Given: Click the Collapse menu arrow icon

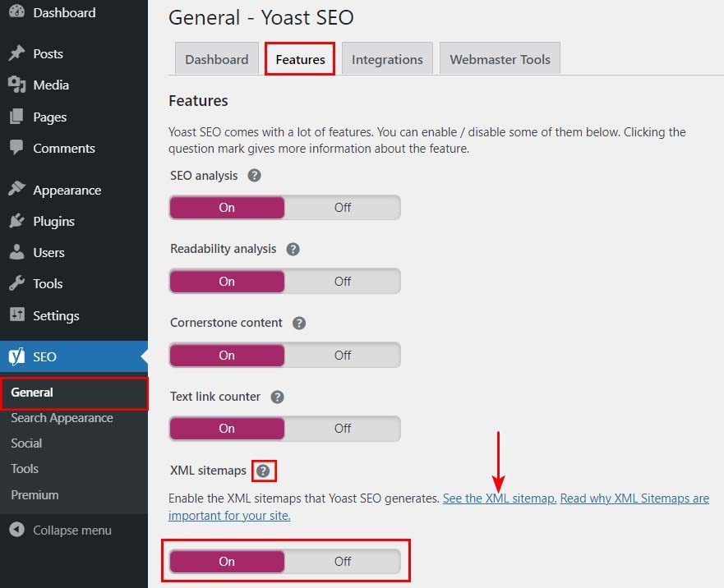Looking at the screenshot, I should (x=16, y=530).
